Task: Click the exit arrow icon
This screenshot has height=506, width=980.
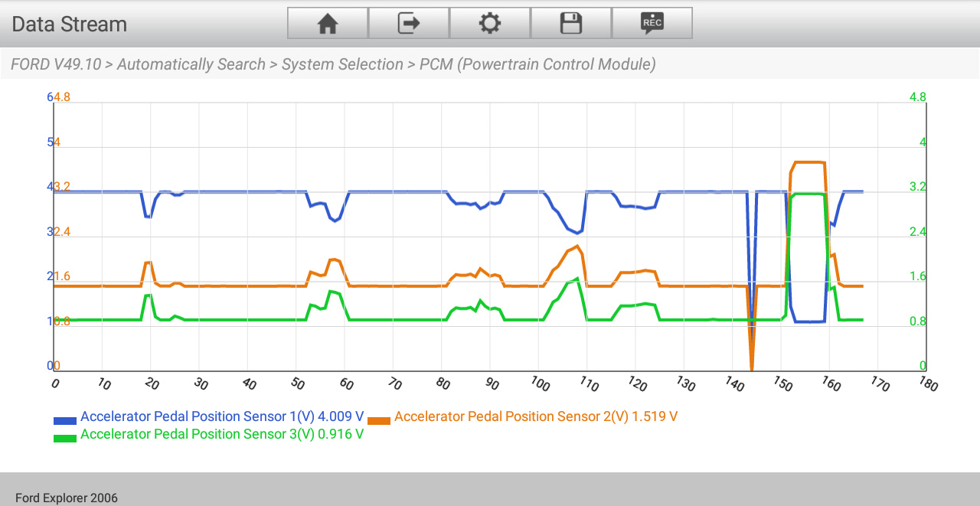Action: 409,24
